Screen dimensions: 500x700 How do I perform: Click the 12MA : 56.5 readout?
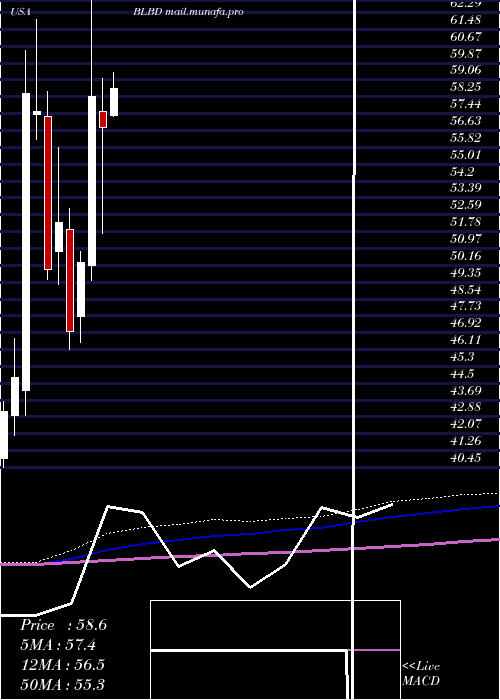tap(63, 665)
